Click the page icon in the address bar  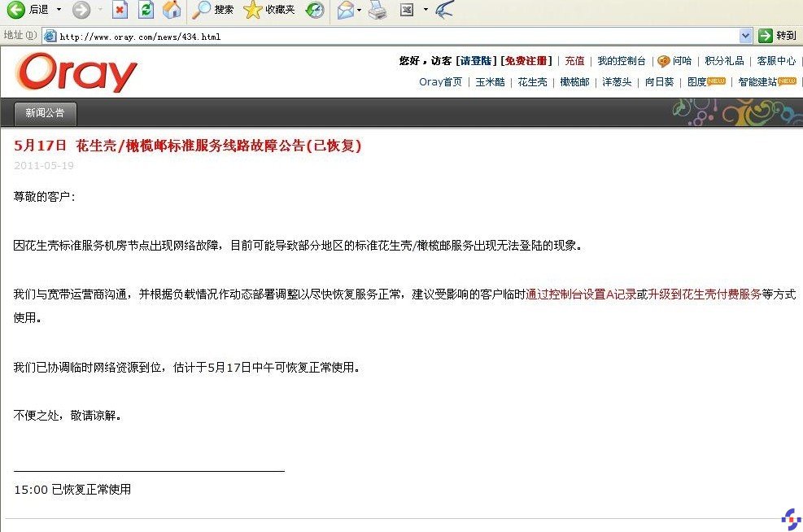point(50,36)
